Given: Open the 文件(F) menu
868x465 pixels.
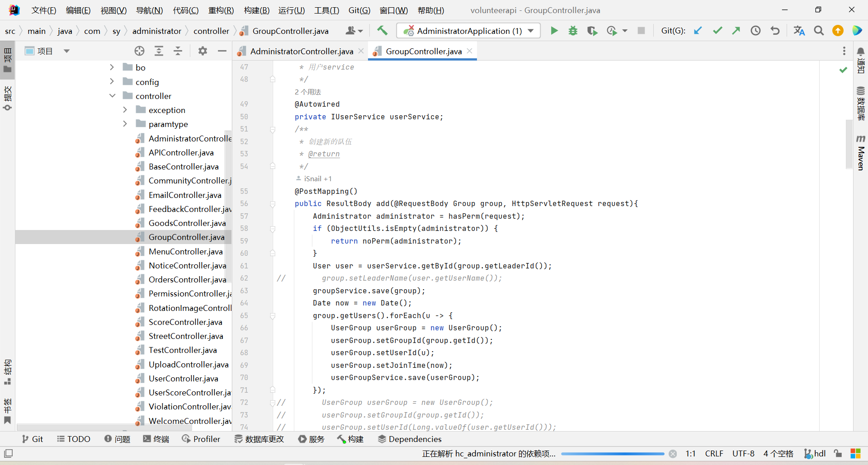Looking at the screenshot, I should point(44,10).
